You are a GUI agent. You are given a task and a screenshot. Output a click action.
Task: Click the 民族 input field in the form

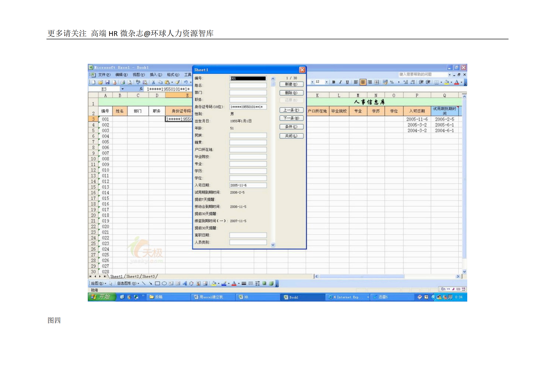tap(248, 135)
